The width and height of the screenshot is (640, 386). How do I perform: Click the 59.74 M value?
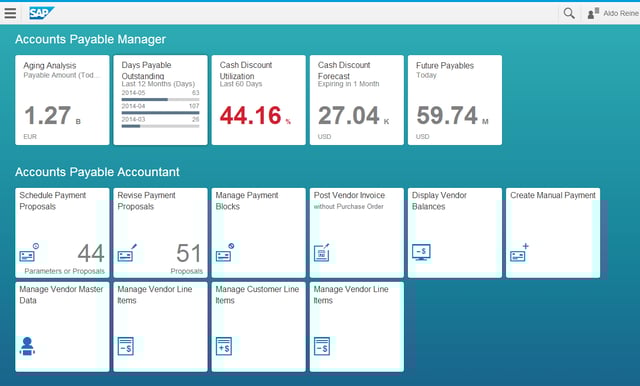tap(452, 115)
